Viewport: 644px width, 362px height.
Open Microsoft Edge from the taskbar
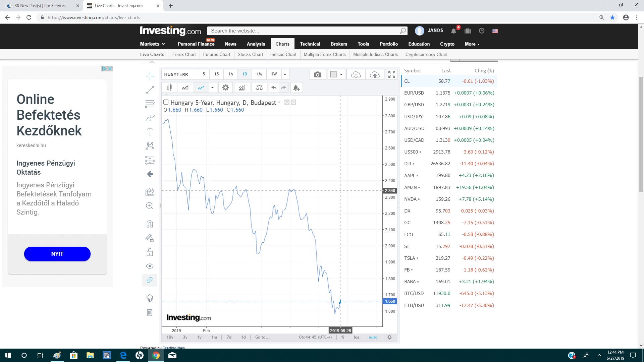click(x=123, y=355)
